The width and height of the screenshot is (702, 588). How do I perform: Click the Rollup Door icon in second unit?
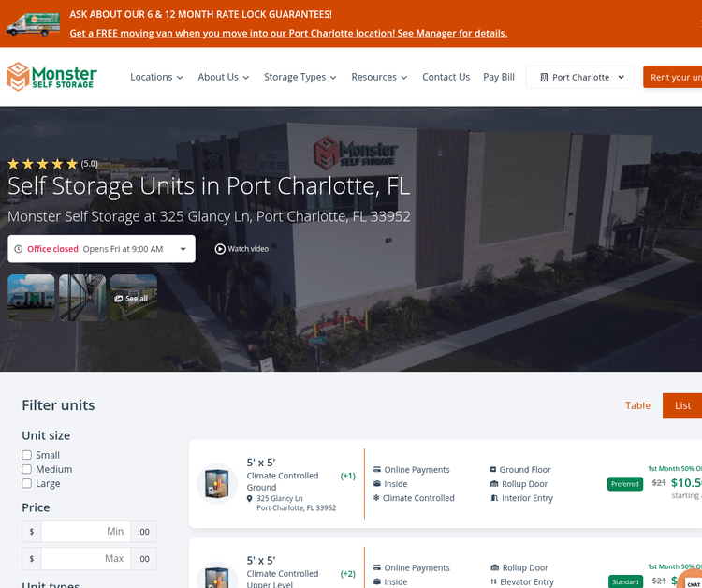point(495,567)
